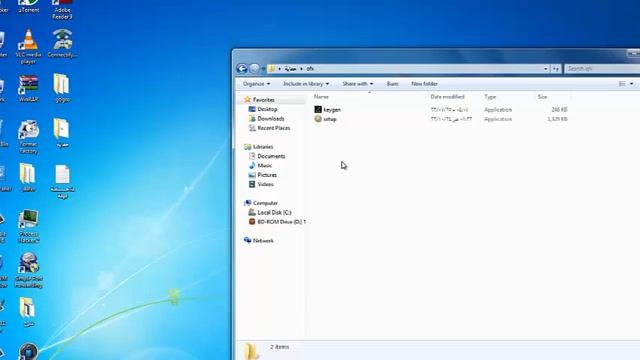Open Include in library dropdown
640x360 pixels.
tap(306, 84)
